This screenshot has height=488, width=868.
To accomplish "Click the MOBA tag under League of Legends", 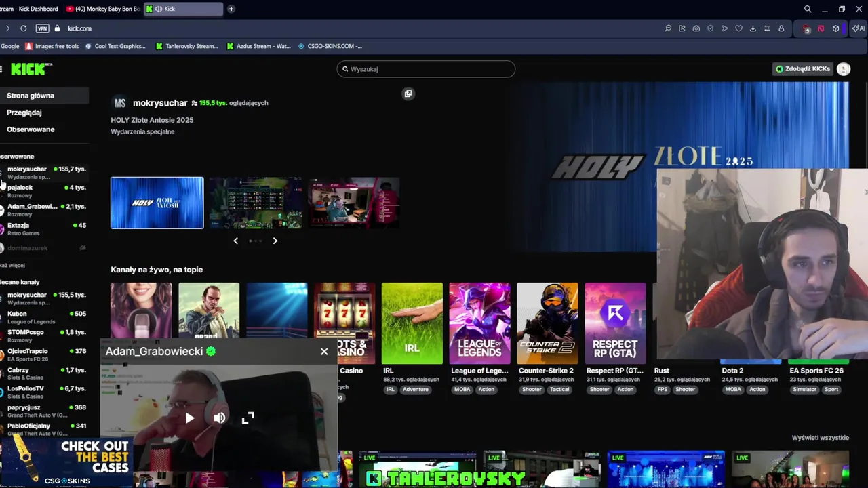I will click(x=462, y=390).
